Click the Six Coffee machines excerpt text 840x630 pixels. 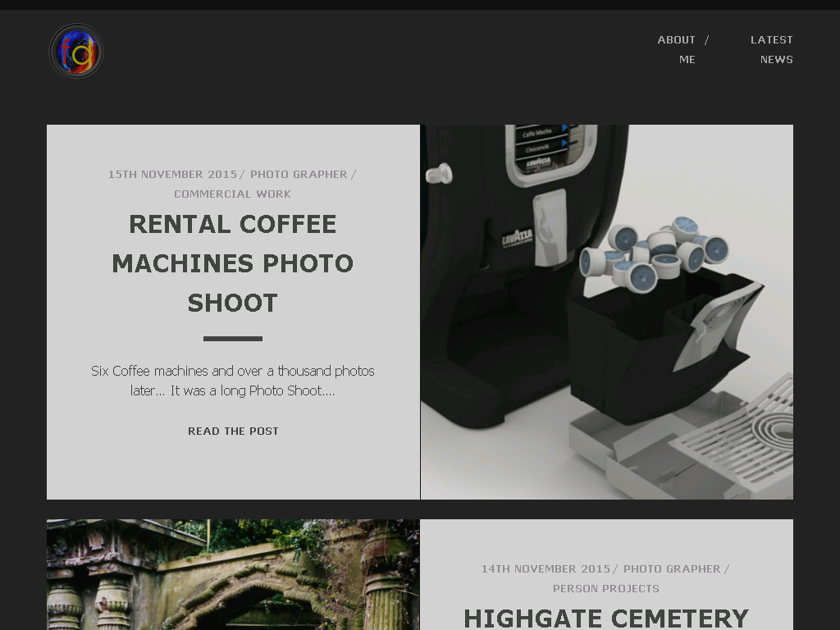tap(232, 381)
